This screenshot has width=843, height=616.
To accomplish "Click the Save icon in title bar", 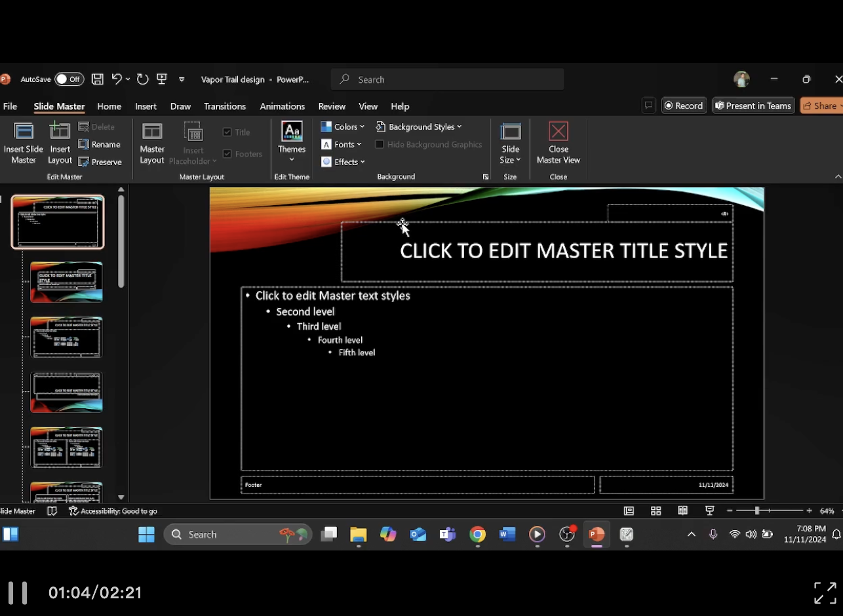I will (x=97, y=79).
